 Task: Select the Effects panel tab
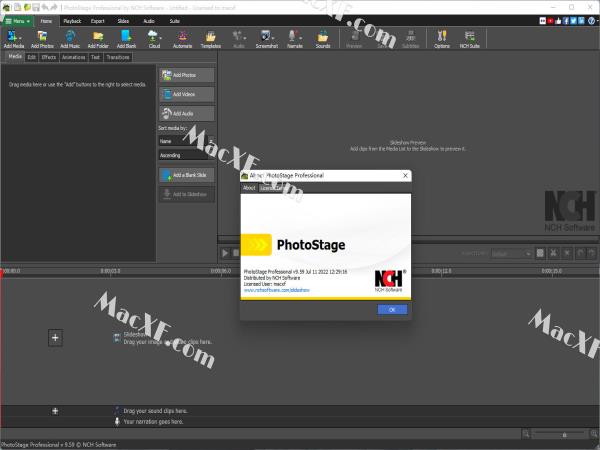[49, 57]
